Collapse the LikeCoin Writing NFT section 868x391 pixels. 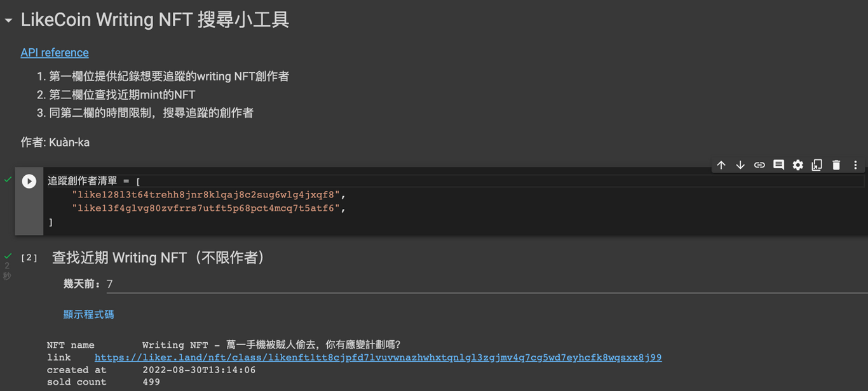(8, 21)
